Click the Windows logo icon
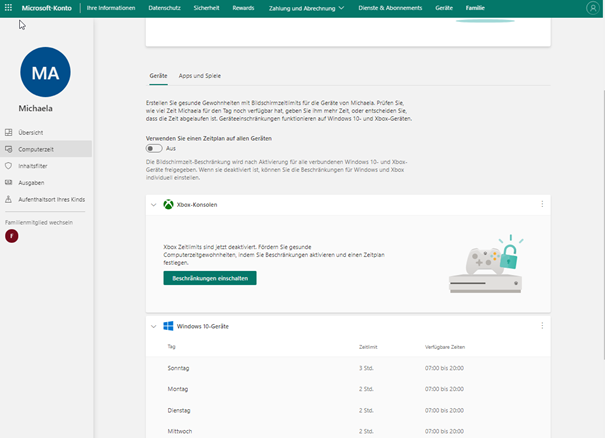 coord(168,326)
